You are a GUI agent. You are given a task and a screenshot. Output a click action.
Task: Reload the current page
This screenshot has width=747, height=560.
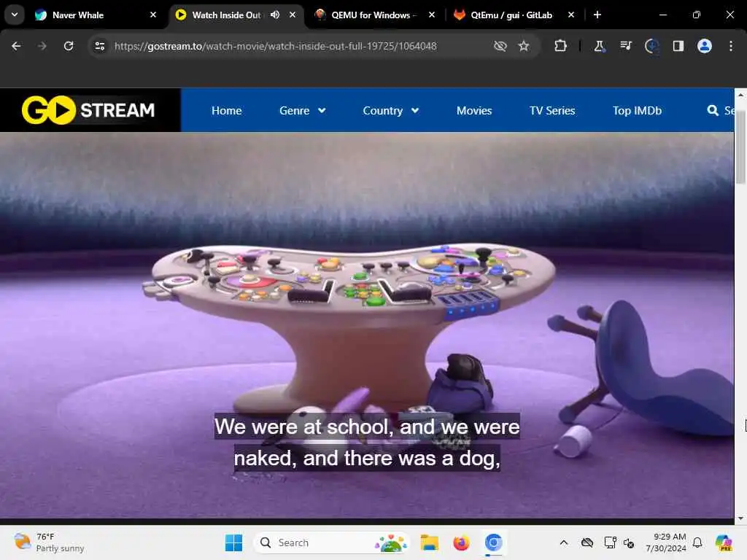pyautogui.click(x=69, y=46)
